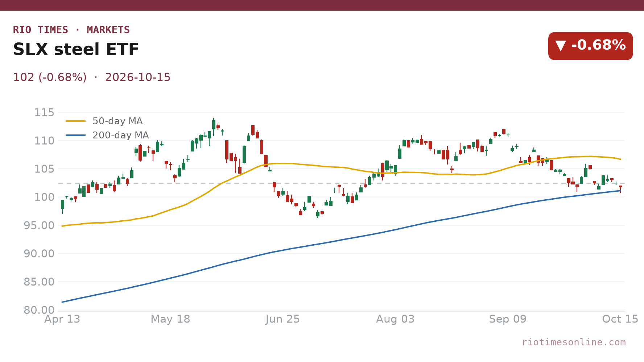Click the "Jun 25" x-axis date label
Image resolution: width=644 pixels, height=362 pixels.
282,319
